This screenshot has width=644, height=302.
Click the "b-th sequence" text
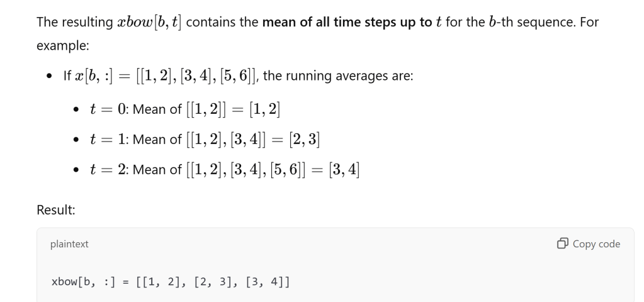(545, 23)
